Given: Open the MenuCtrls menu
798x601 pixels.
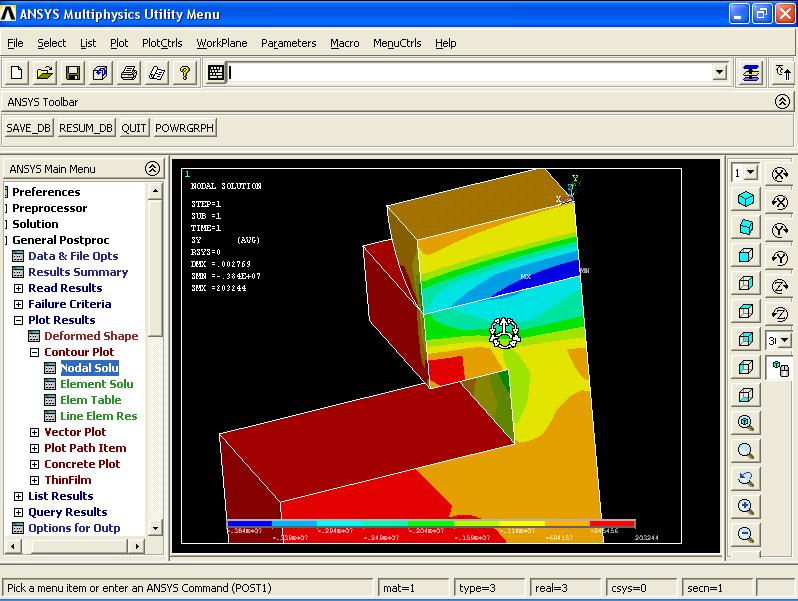Looking at the screenshot, I should tap(397, 43).
